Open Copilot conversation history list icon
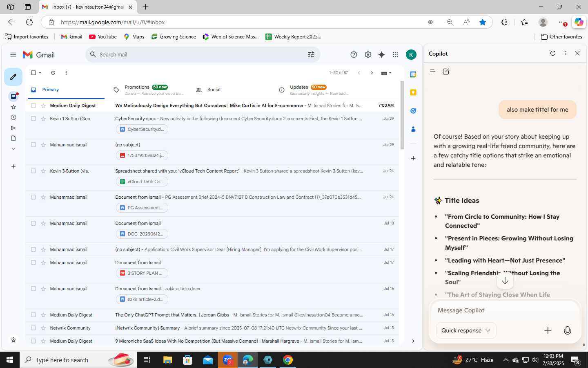Image resolution: width=588 pixels, height=368 pixels. point(433,72)
